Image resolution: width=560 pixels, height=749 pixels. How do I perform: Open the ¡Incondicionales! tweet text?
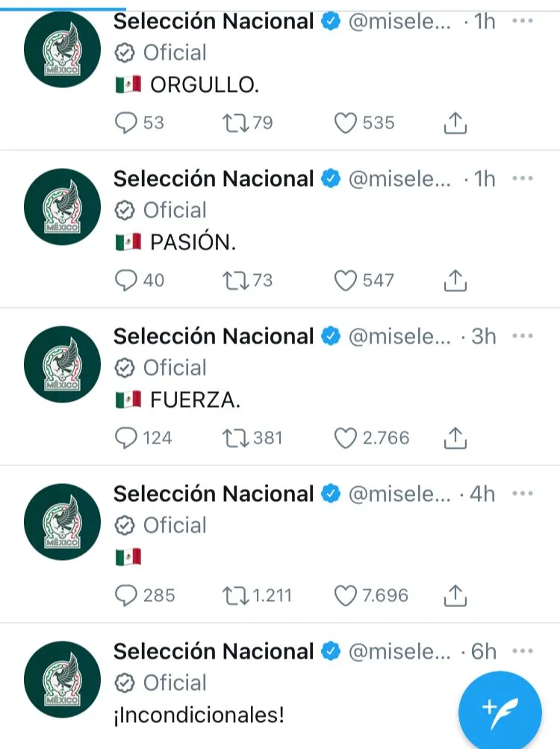199,715
